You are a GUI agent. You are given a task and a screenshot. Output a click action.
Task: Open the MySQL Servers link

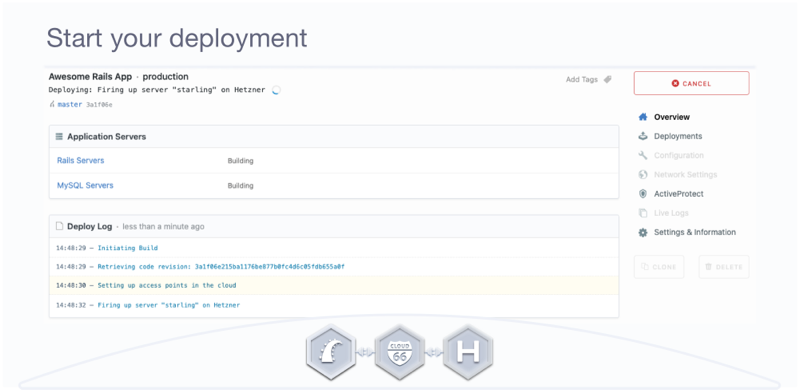(85, 185)
